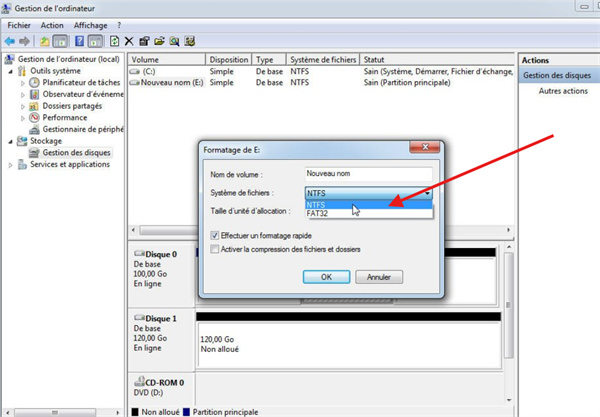Click the Refresh icon with green arrows
Viewport: 600px width, 417px height.
click(114, 41)
